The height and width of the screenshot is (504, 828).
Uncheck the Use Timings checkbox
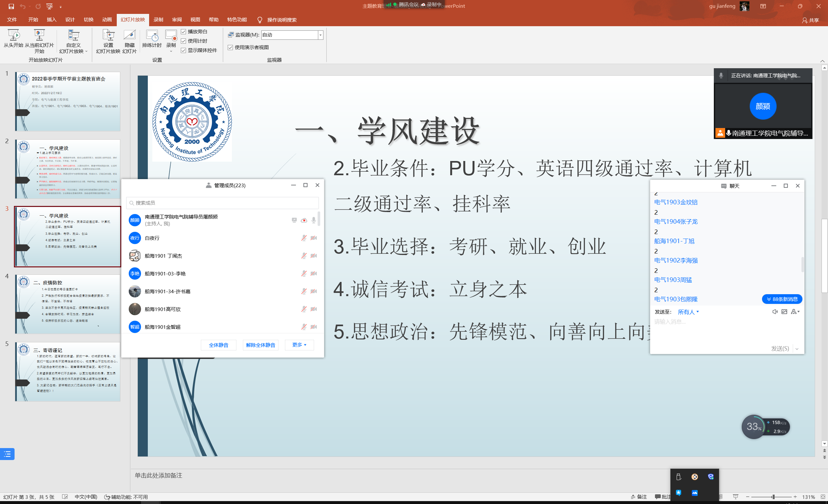tap(183, 41)
